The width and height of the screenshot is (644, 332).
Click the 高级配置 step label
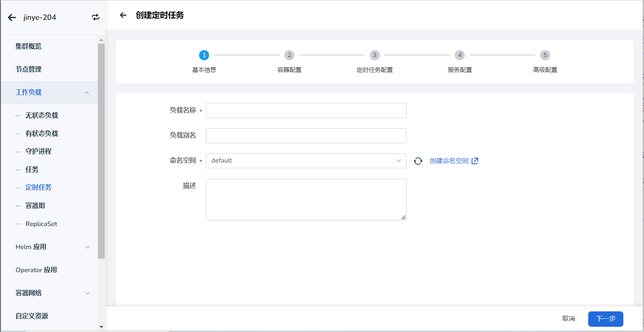coord(545,70)
